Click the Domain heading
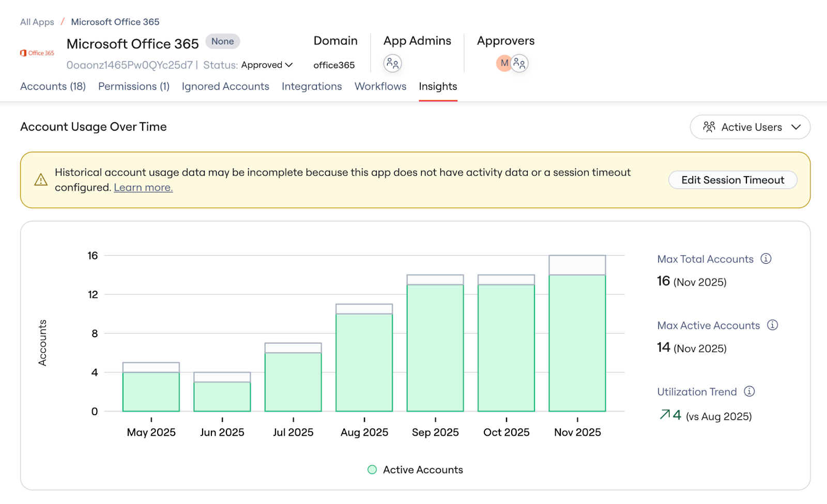The width and height of the screenshot is (827, 504). [x=335, y=41]
